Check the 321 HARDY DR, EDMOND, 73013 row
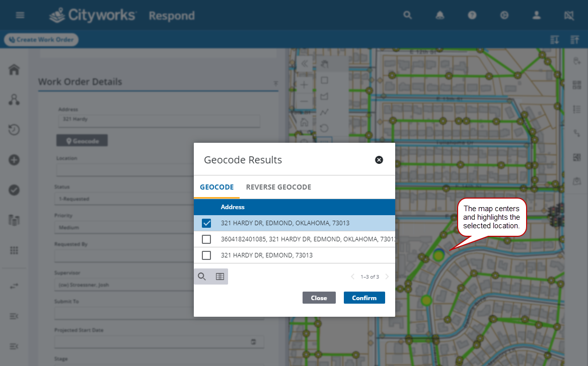588x366 pixels. 206,255
